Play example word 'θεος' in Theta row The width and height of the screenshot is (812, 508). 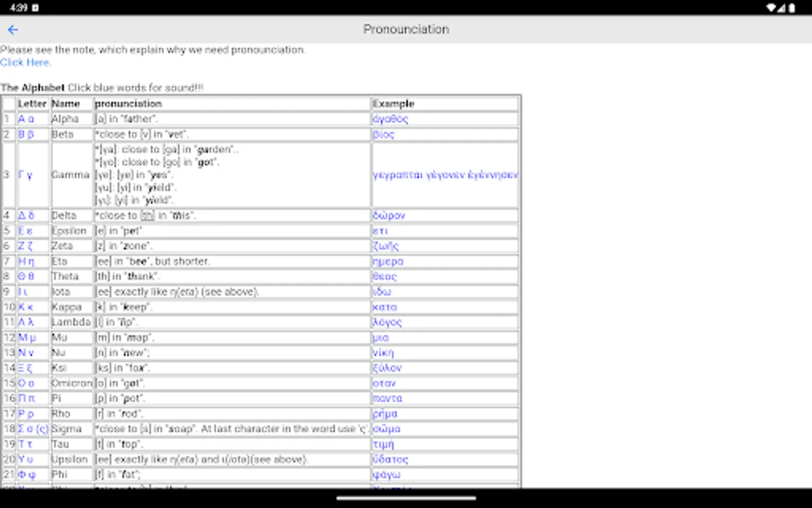coord(385,277)
